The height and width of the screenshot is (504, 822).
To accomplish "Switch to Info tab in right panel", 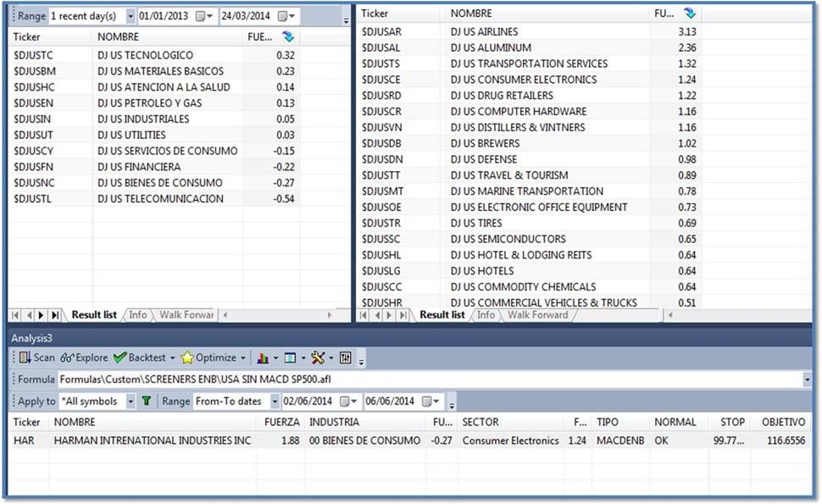I will click(486, 315).
